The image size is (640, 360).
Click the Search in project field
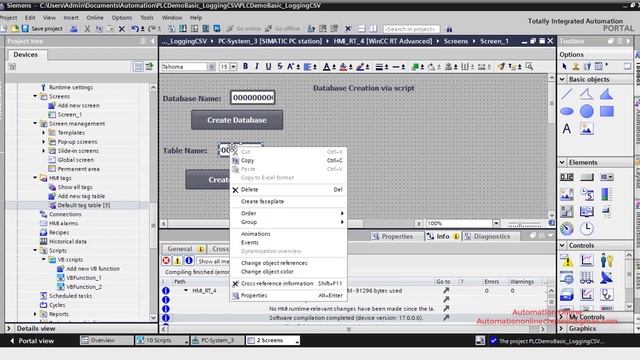(x=411, y=29)
